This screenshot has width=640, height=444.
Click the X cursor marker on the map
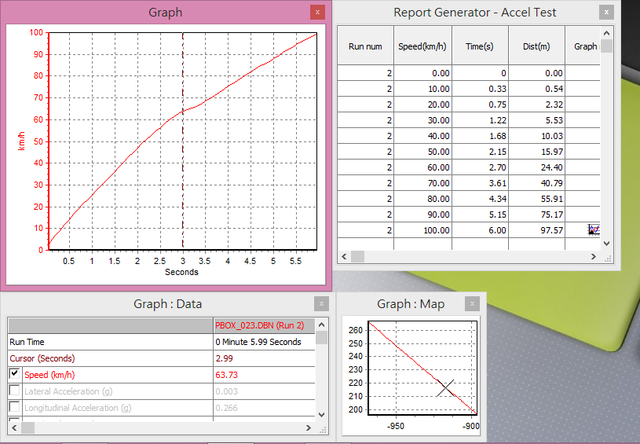(445, 388)
